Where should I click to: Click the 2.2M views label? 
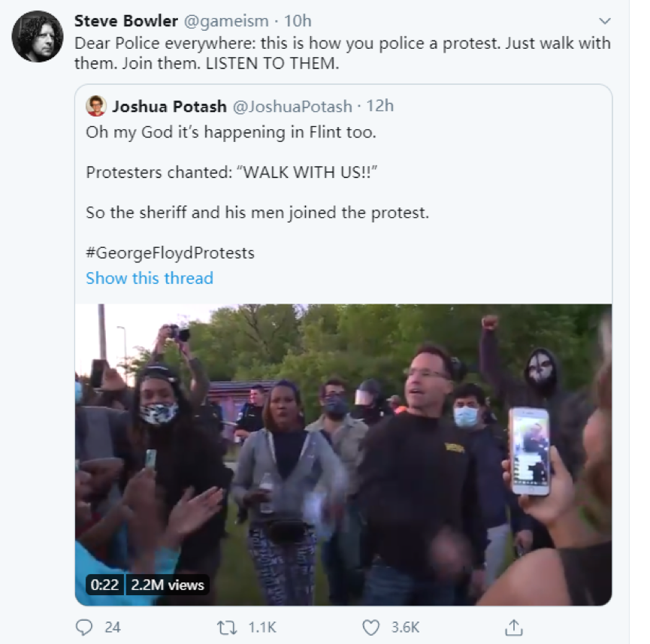tap(168, 584)
